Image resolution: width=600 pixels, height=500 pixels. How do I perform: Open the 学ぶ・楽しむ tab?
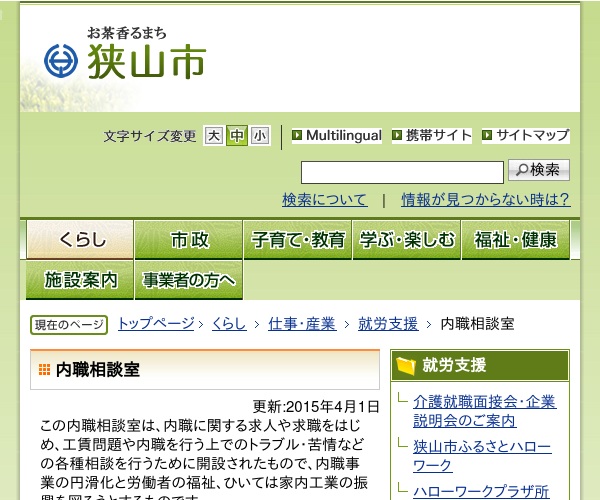(407, 240)
